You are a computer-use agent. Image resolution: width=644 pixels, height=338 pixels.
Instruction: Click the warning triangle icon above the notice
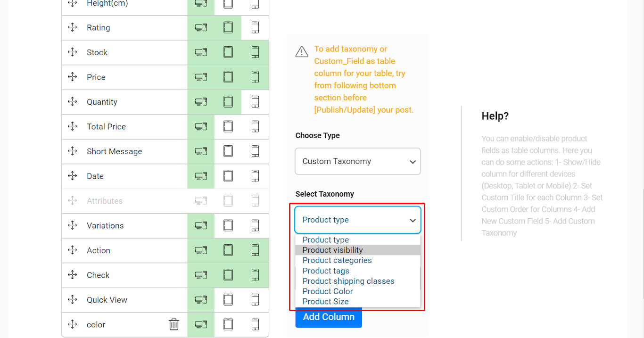pyautogui.click(x=302, y=52)
